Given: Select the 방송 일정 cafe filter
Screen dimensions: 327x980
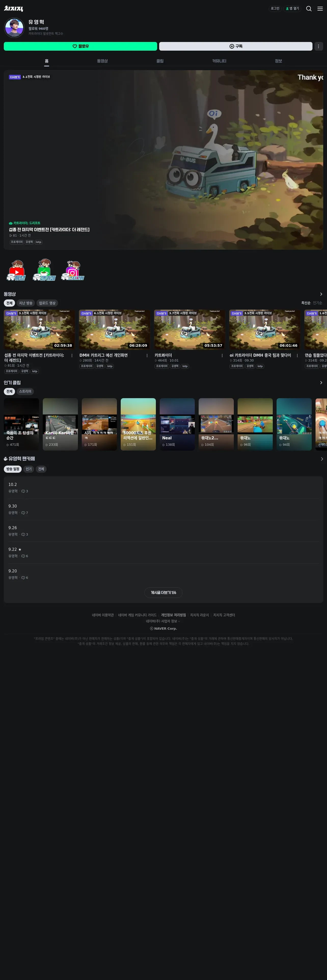Looking at the screenshot, I should click(12, 469).
